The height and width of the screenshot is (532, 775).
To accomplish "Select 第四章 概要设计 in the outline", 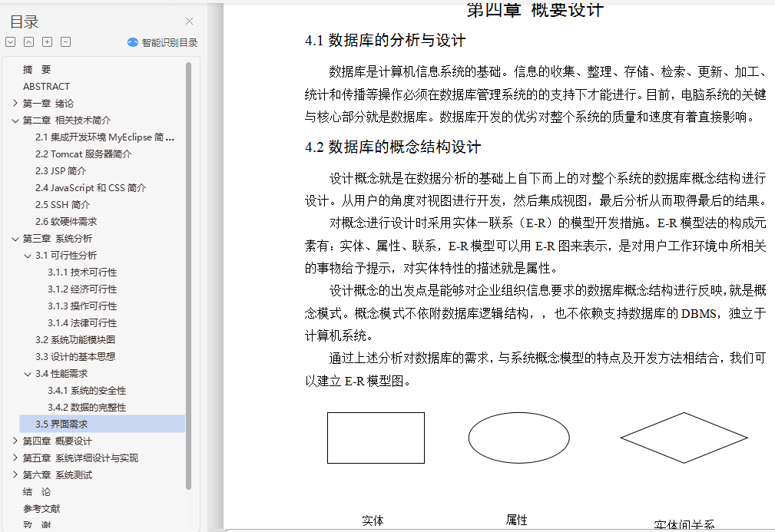I will tap(58, 441).
